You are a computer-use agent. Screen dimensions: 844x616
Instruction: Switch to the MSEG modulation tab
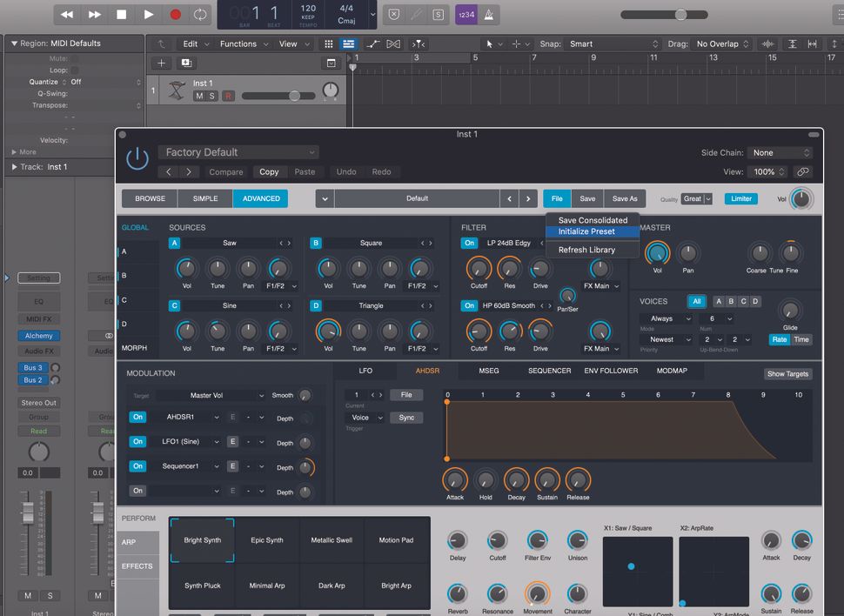[x=489, y=371]
